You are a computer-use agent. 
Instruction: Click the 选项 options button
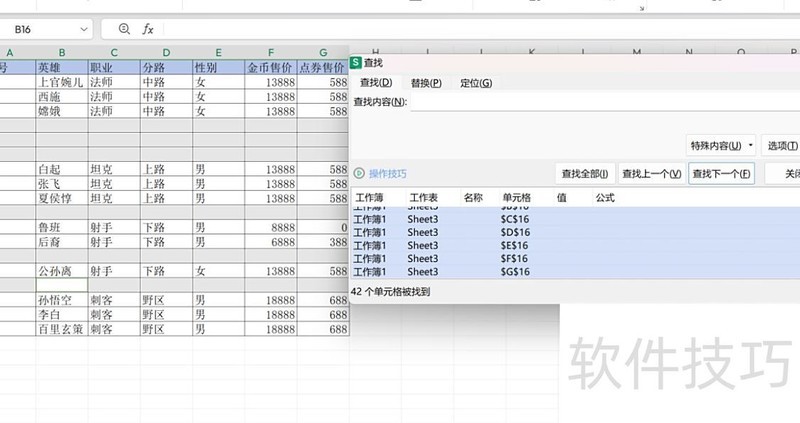(781, 146)
